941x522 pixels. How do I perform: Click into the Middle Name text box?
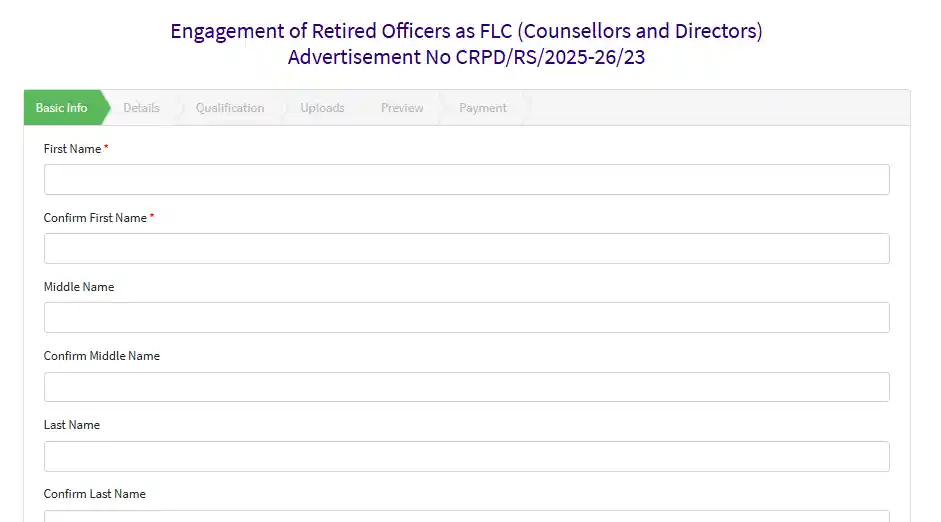coord(466,318)
